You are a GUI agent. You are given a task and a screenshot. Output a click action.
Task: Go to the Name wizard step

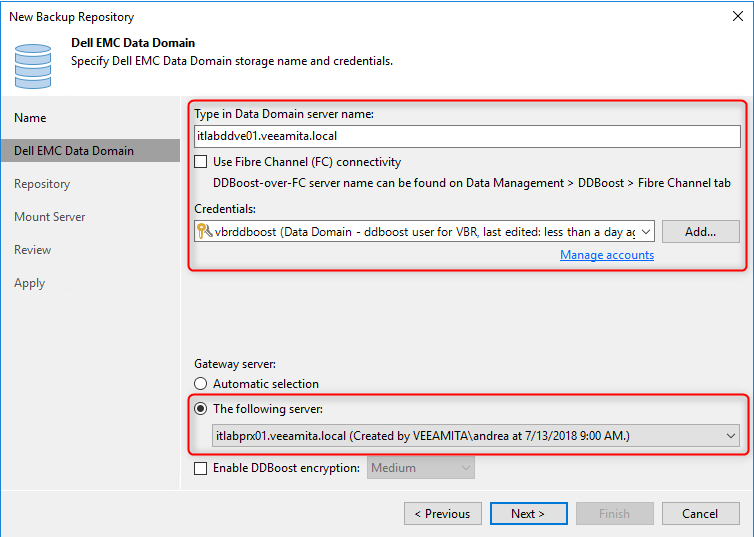(30, 118)
